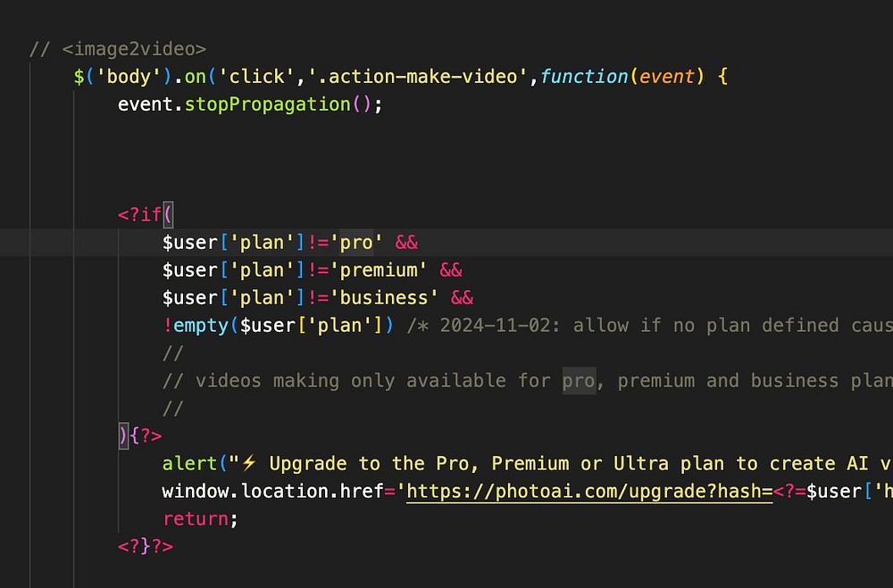Image resolution: width=893 pixels, height=588 pixels.
Task: Click the 'body' selector string
Action: [129, 76]
